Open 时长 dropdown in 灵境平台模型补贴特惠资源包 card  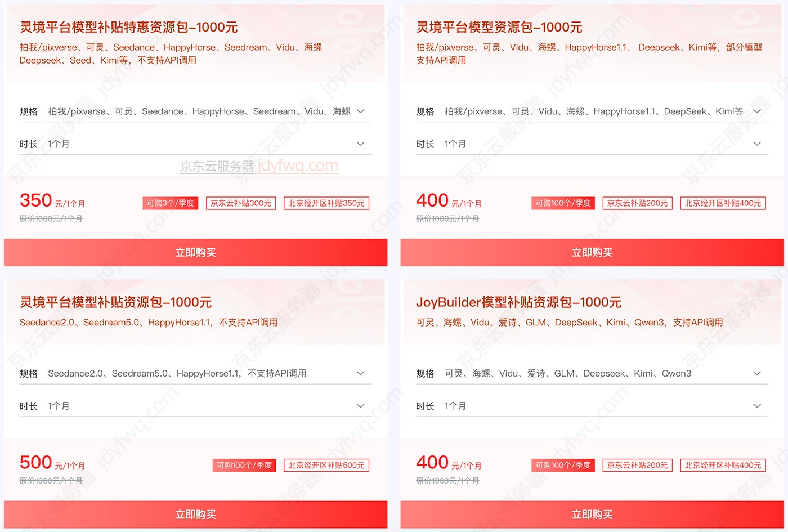[x=195, y=144]
